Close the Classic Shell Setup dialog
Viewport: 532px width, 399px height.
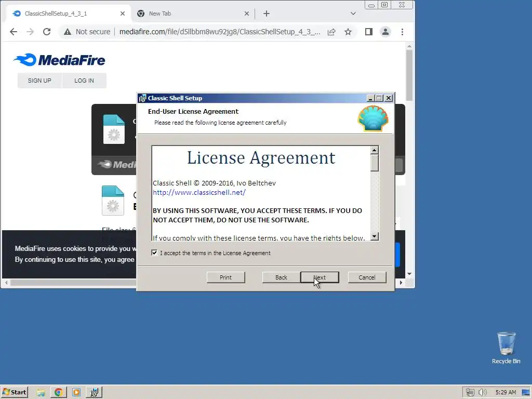pyautogui.click(x=389, y=98)
